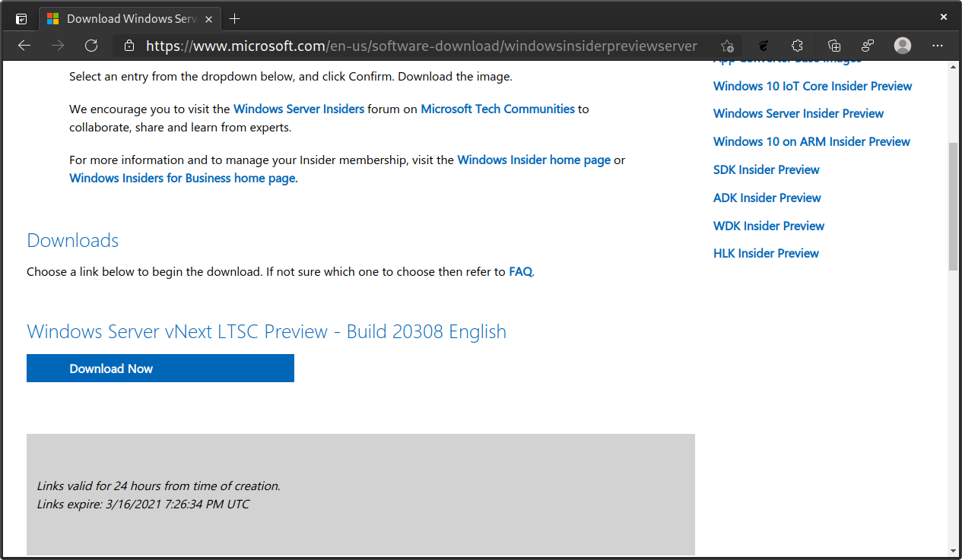
Task: Open the tab actions menu icon
Action: [x=21, y=18]
